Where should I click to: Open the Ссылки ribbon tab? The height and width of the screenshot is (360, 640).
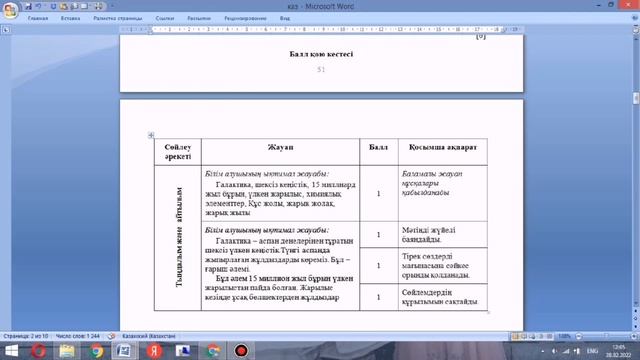tap(164, 18)
